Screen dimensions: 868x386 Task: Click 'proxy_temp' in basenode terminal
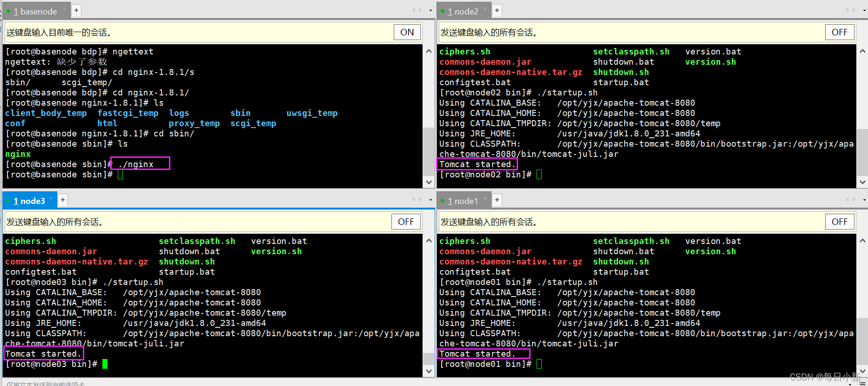pyautogui.click(x=195, y=123)
